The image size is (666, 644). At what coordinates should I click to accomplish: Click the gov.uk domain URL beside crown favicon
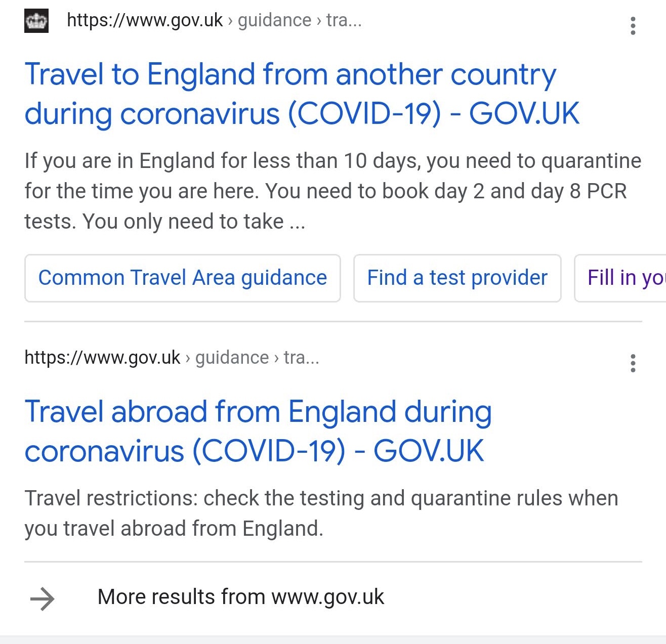[145, 20]
